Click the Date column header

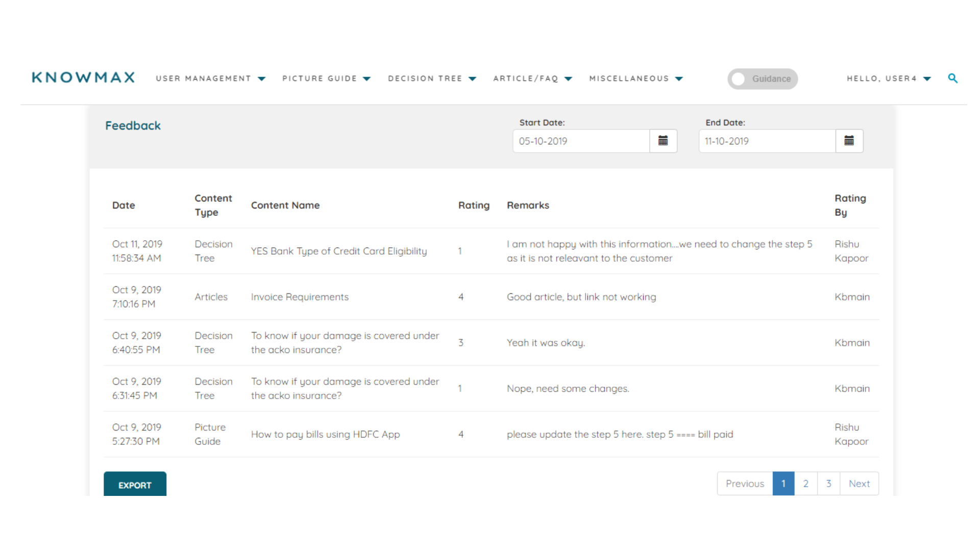tap(124, 205)
